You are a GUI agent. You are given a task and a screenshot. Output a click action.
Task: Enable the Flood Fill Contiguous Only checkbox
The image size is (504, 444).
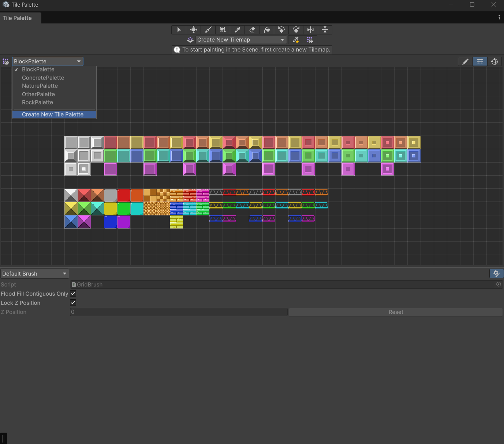click(73, 293)
